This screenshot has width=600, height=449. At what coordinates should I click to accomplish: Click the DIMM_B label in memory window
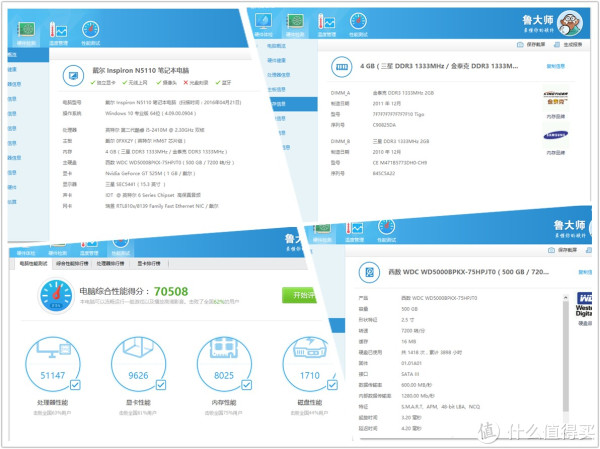pos(340,142)
